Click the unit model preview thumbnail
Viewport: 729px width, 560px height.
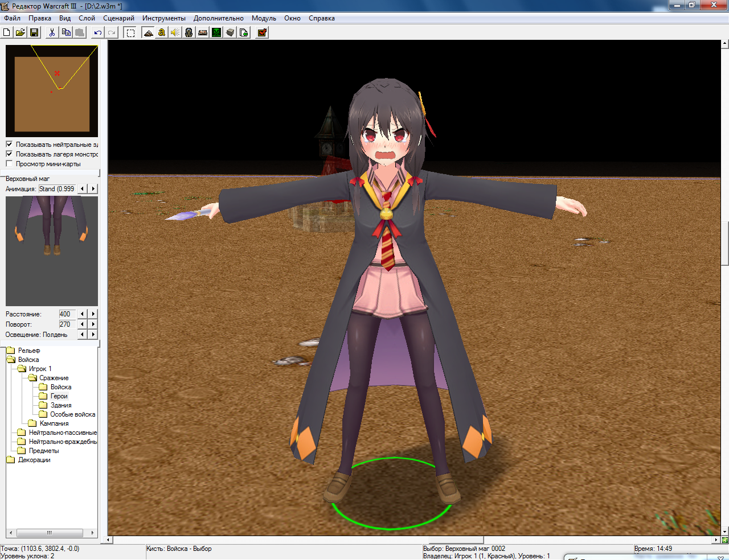[52, 251]
